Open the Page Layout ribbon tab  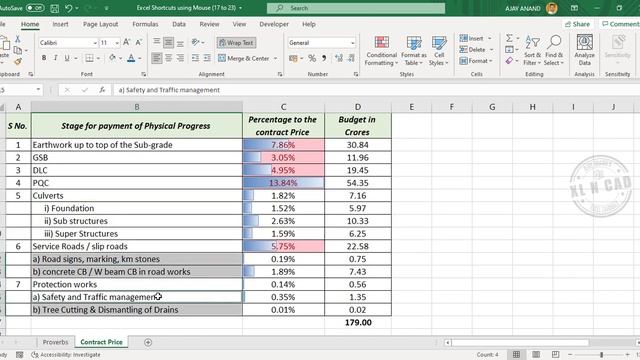(100, 24)
